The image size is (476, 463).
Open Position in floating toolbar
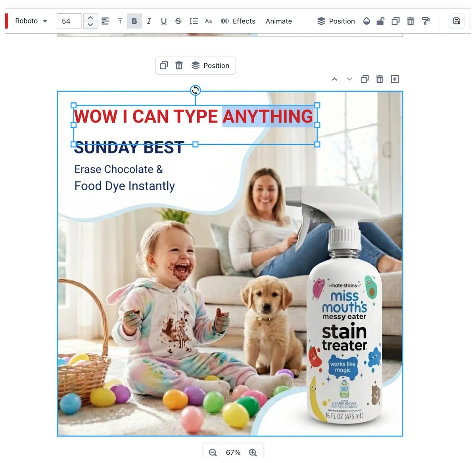click(x=211, y=65)
